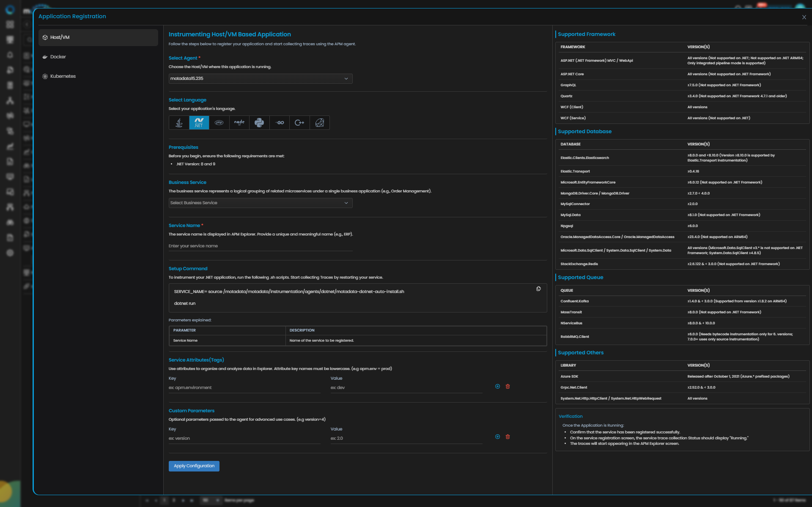
Task: Click the 'Name of the service to be registered.' description
Action: click(322, 340)
